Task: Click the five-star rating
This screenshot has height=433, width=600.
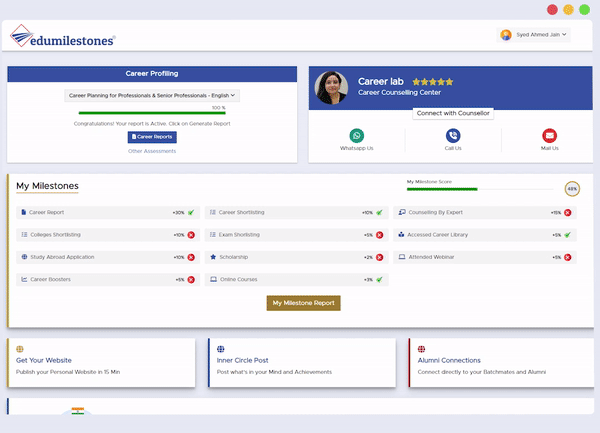Action: [433, 82]
